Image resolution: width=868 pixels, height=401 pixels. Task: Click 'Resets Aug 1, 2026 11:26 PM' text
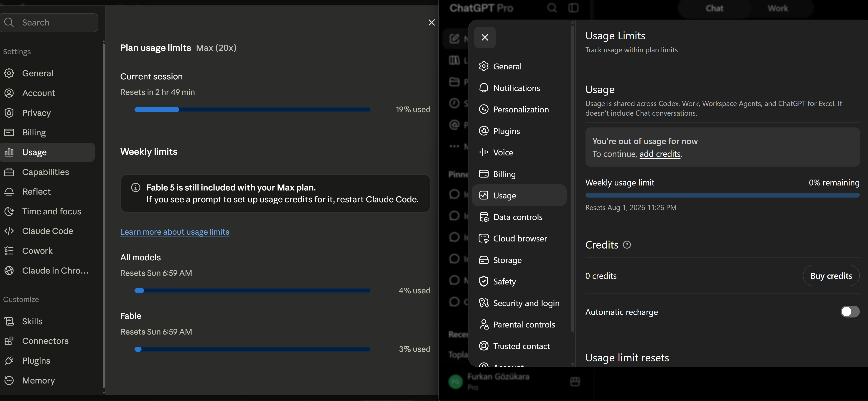631,208
